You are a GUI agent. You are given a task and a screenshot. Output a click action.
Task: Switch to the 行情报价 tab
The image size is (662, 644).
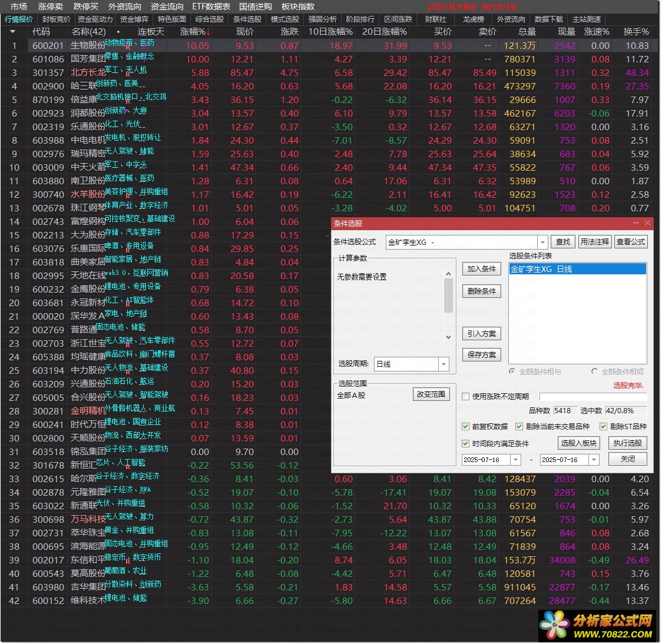(x=19, y=19)
